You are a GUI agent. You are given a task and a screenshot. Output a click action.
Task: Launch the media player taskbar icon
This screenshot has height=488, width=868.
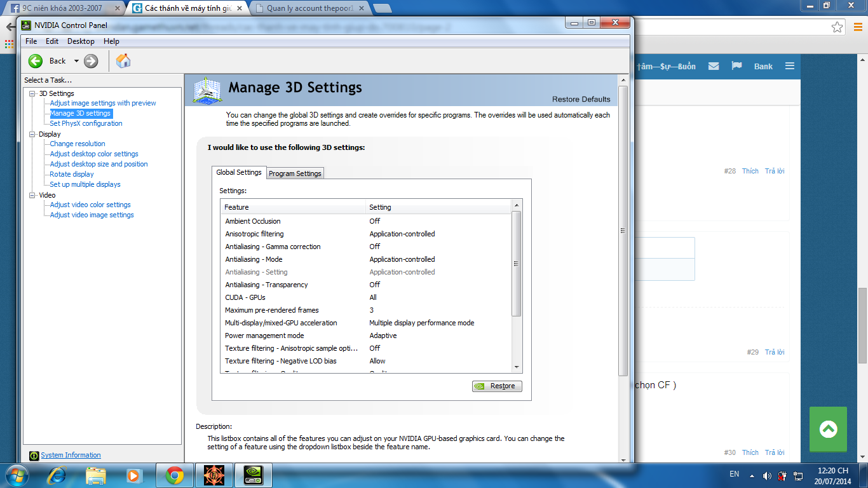point(133,475)
